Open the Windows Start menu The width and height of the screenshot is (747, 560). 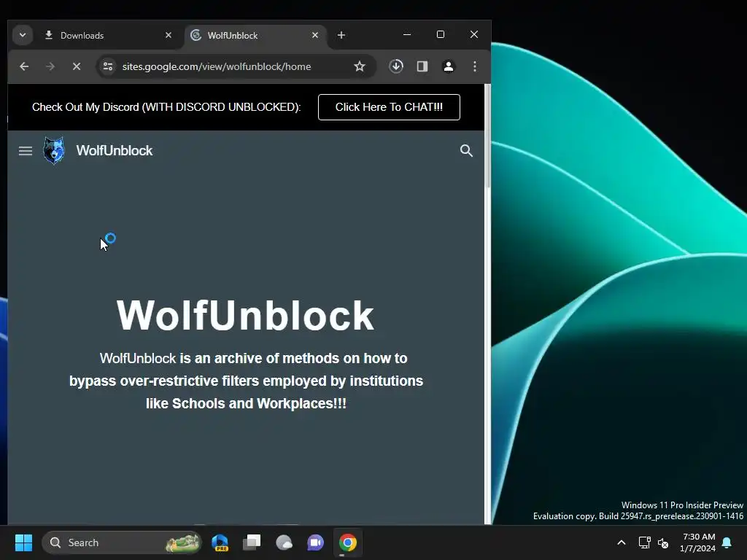click(x=23, y=542)
